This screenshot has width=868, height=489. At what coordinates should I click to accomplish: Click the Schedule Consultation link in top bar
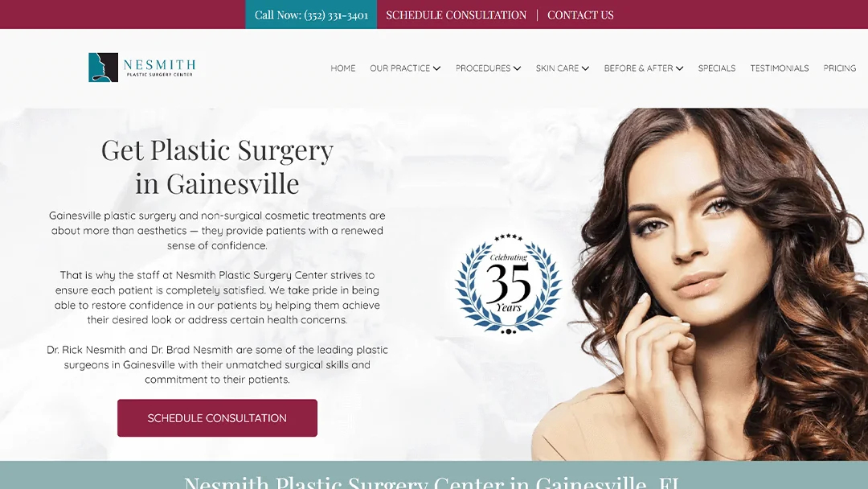(457, 15)
